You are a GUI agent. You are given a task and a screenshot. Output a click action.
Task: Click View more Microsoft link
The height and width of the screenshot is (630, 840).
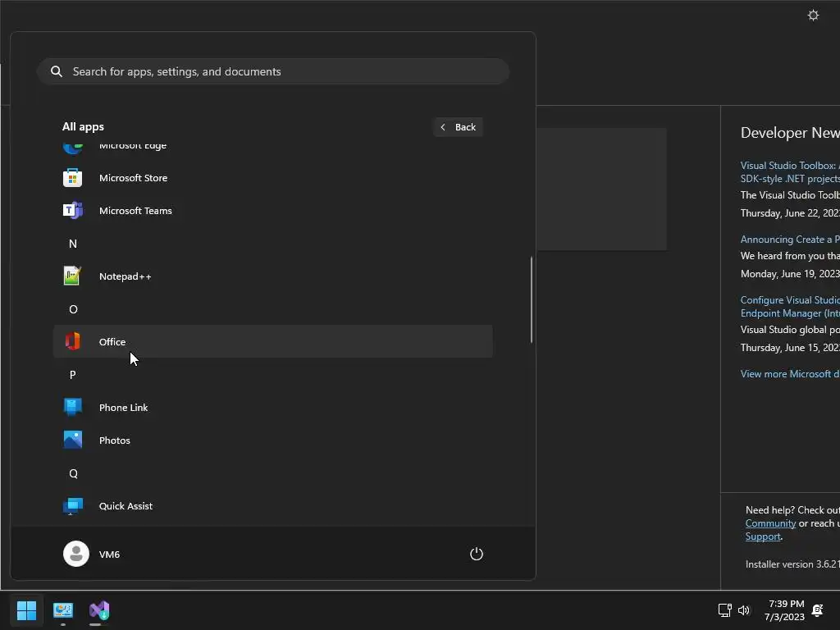[790, 374]
